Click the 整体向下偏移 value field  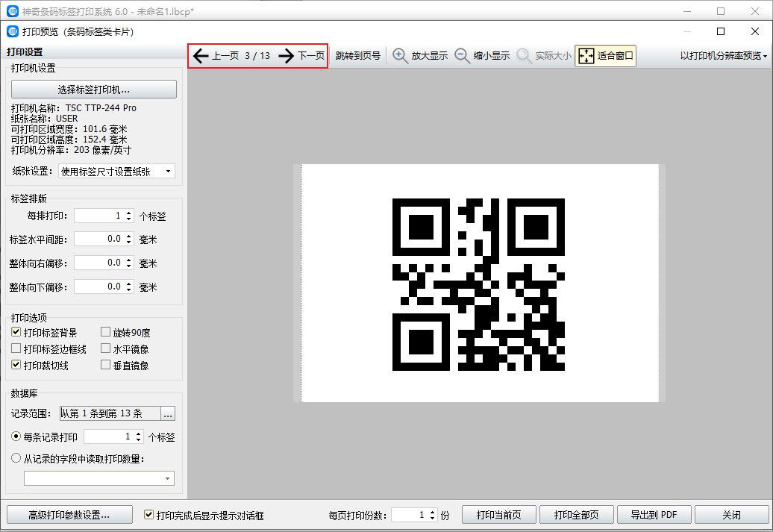(99, 287)
